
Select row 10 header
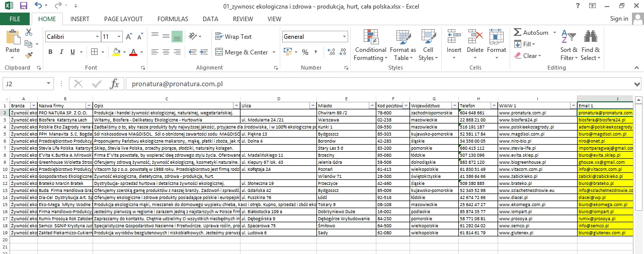(5, 170)
